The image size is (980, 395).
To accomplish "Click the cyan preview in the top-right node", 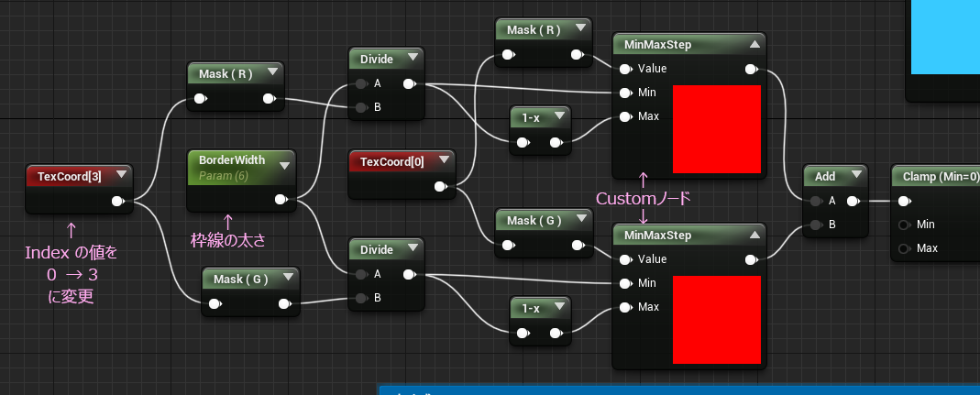I will pos(946,37).
